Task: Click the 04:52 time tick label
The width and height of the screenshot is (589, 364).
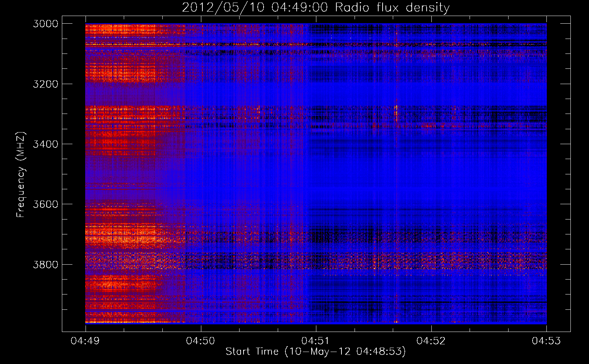Action: 431,341
